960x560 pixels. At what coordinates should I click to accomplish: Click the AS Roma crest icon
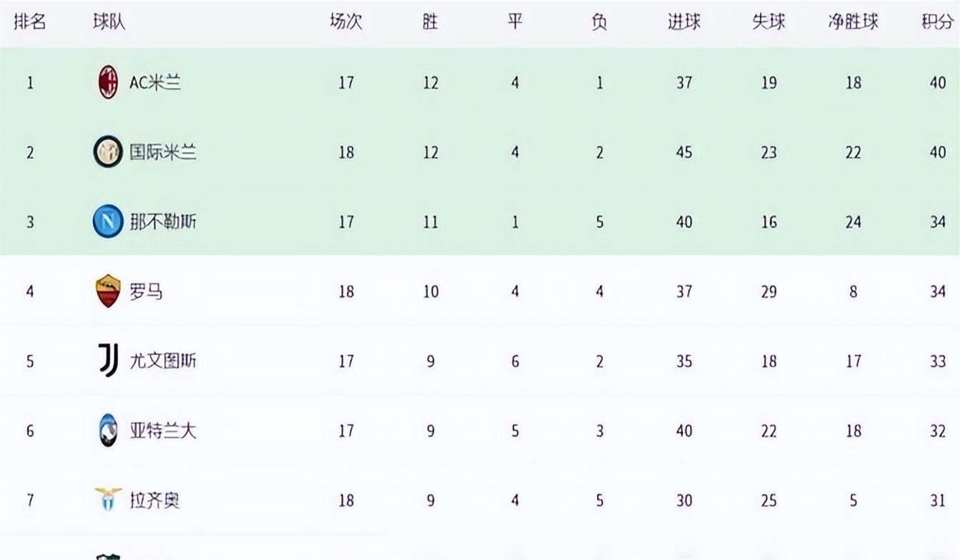coord(108,291)
